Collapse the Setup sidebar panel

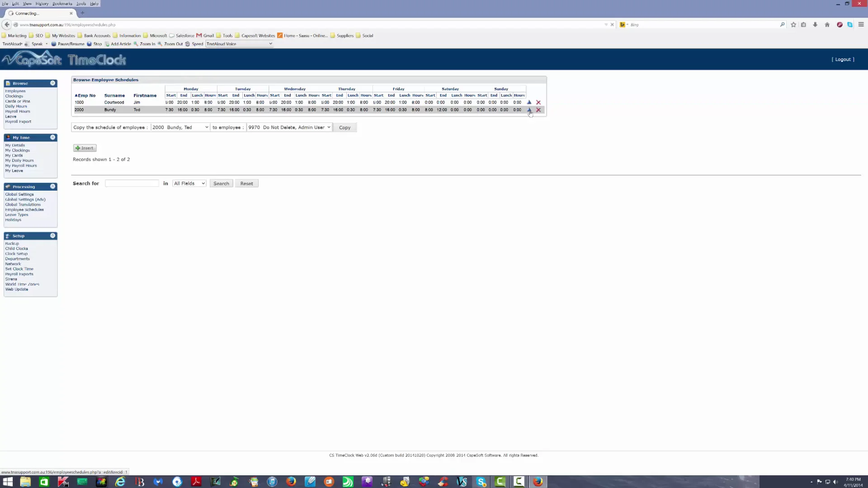[52, 236]
